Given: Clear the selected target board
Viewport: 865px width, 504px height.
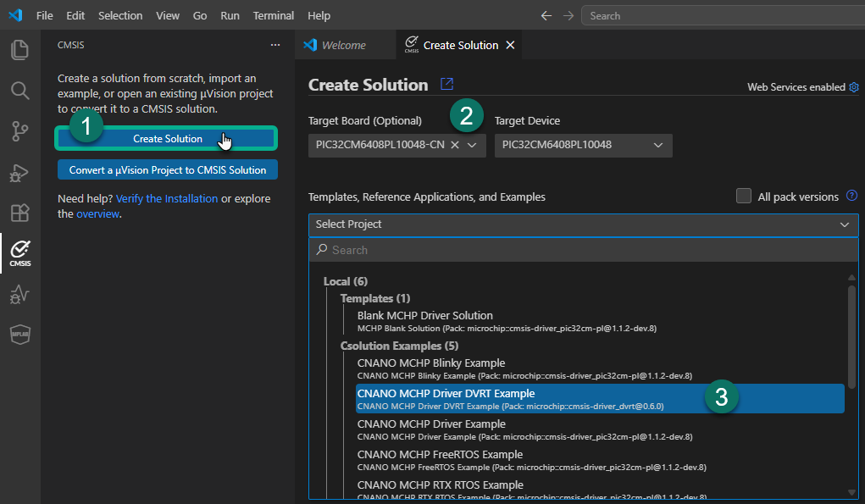Looking at the screenshot, I should pos(455,145).
